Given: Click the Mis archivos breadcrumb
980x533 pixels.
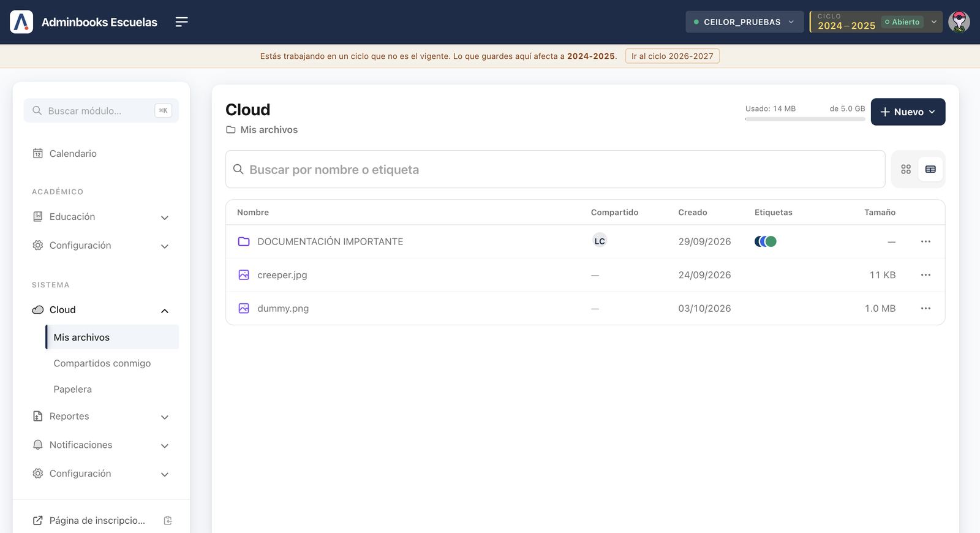Looking at the screenshot, I should 262,130.
